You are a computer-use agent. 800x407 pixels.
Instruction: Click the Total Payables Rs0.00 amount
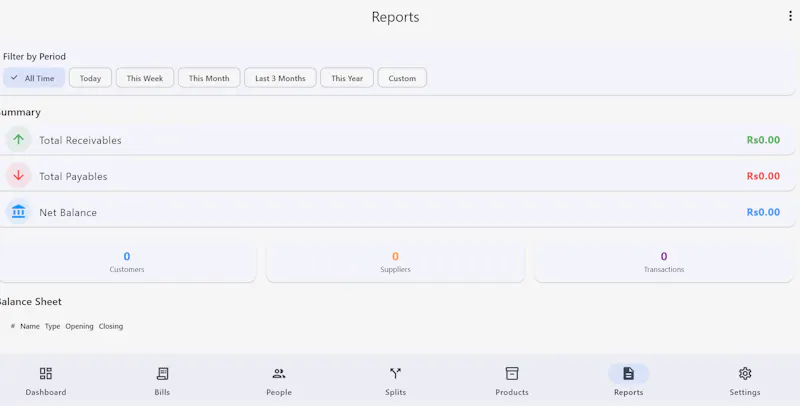(763, 176)
